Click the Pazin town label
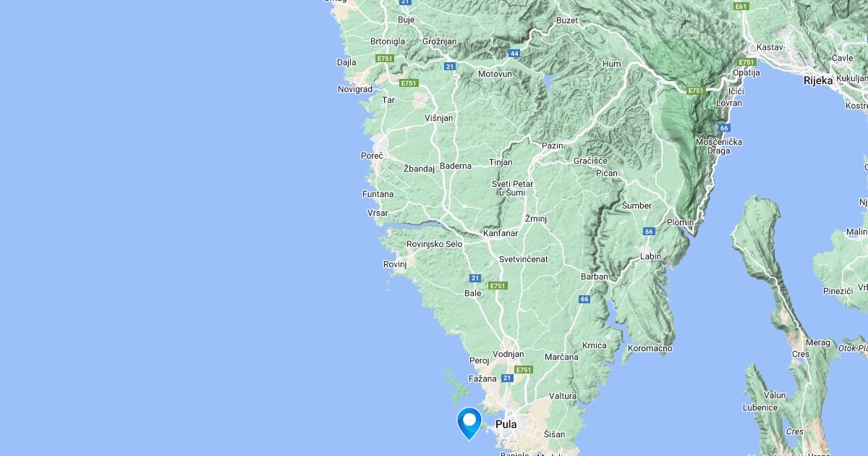This screenshot has width=868, height=456. point(553,145)
